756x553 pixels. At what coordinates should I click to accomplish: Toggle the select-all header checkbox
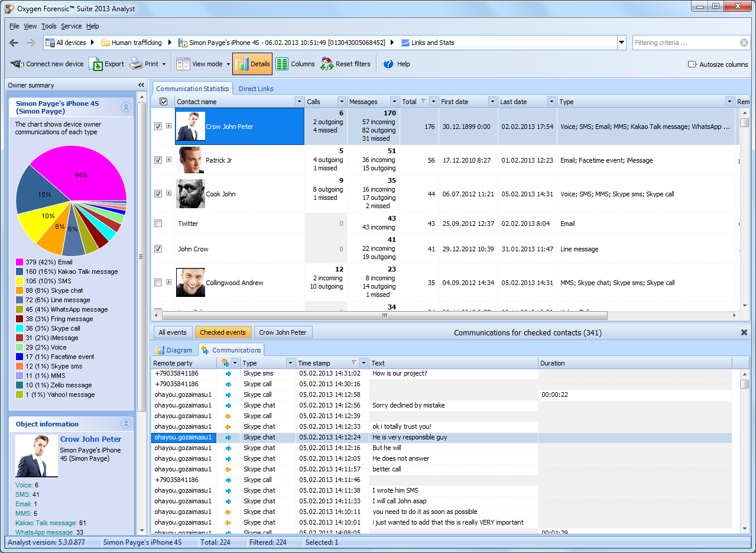pyautogui.click(x=164, y=102)
